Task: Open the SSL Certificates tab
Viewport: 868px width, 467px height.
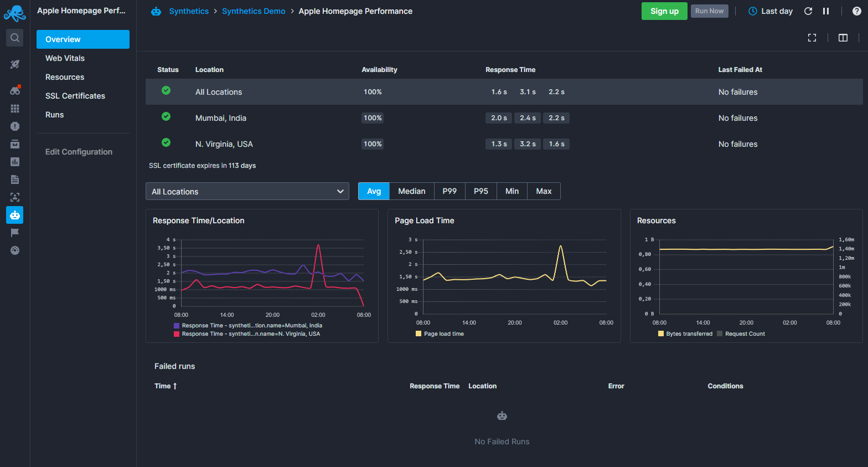Action: pos(83,96)
